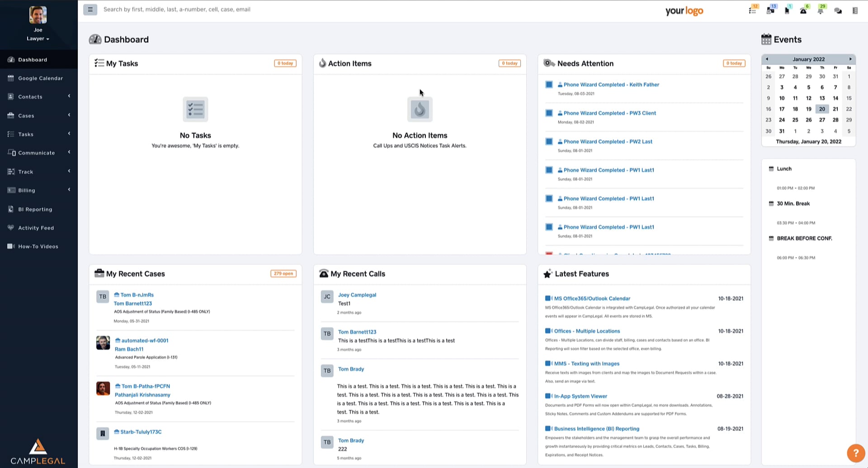The width and height of the screenshot is (868, 468).
Task: Check the box next to Phone Wizard Completed - PW3 Client
Action: coord(549,113)
